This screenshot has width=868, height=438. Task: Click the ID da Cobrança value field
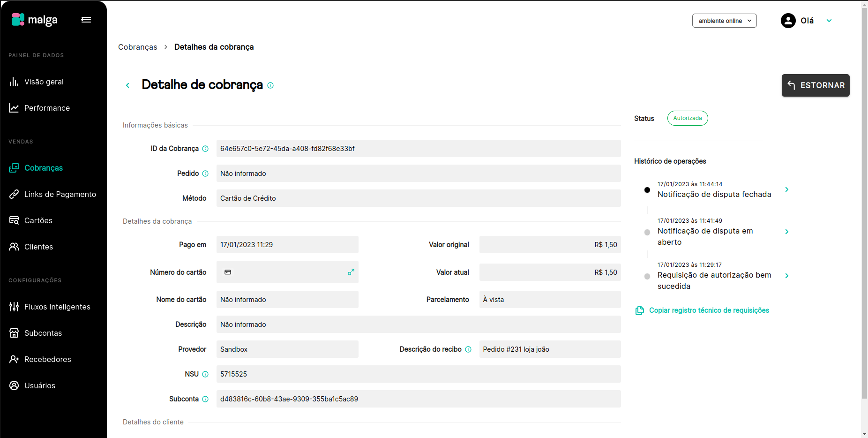[419, 149]
